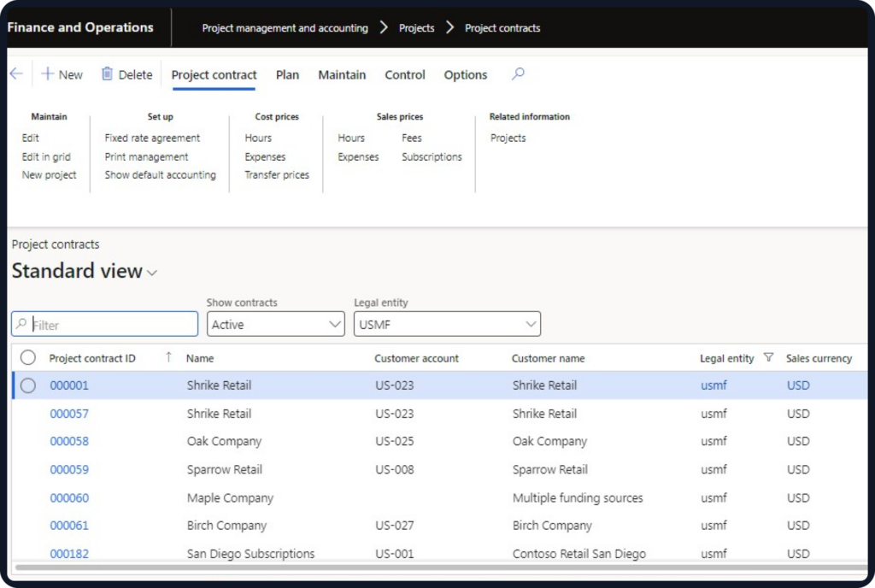875x588 pixels.
Task: Open Expenses under Sales prices
Action: pyautogui.click(x=358, y=156)
